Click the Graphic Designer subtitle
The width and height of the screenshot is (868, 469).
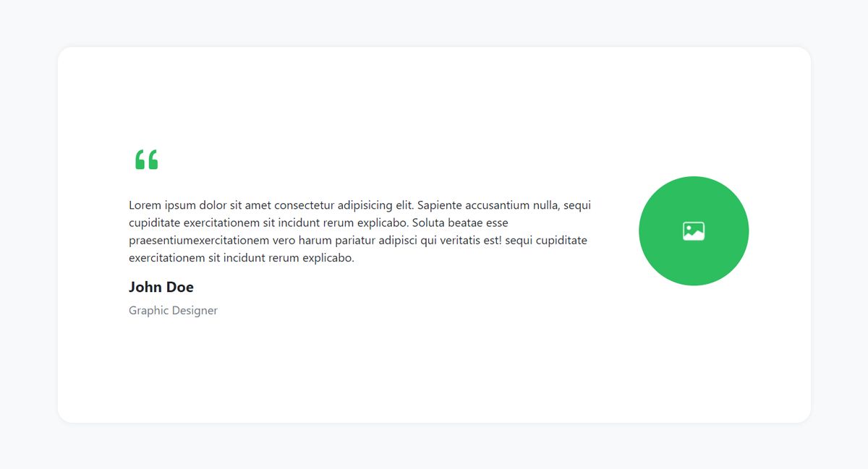coord(173,311)
